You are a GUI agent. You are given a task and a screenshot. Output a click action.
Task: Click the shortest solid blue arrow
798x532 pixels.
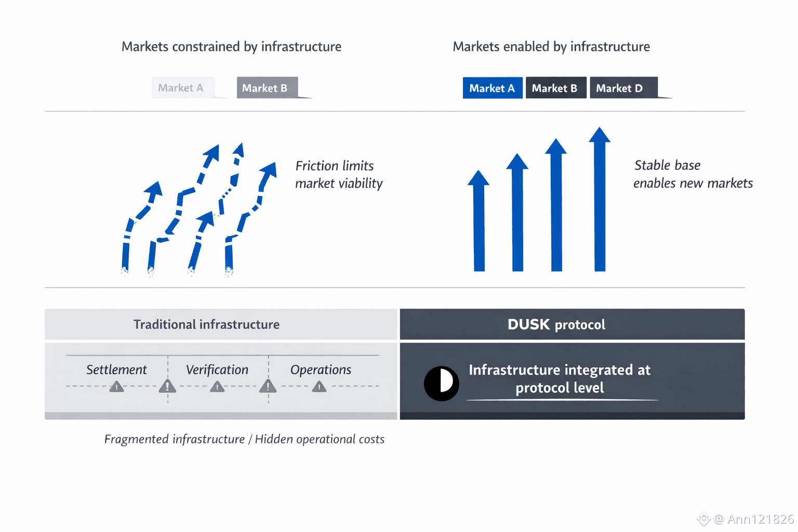[479, 223]
